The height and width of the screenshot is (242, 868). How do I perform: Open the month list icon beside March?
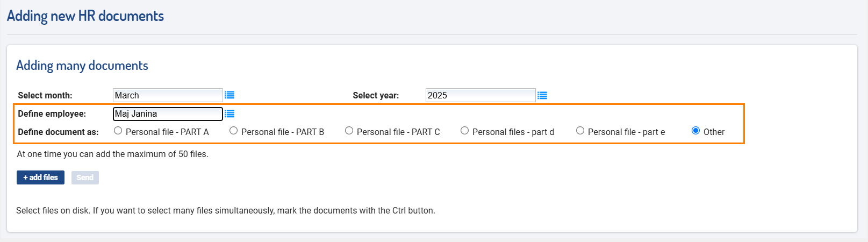229,95
